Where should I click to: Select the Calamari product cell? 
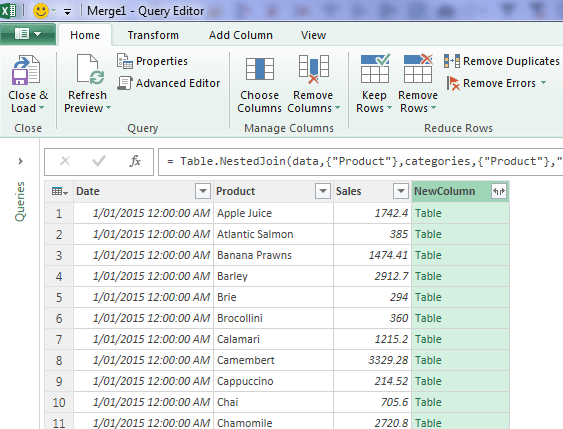[x=273, y=339]
